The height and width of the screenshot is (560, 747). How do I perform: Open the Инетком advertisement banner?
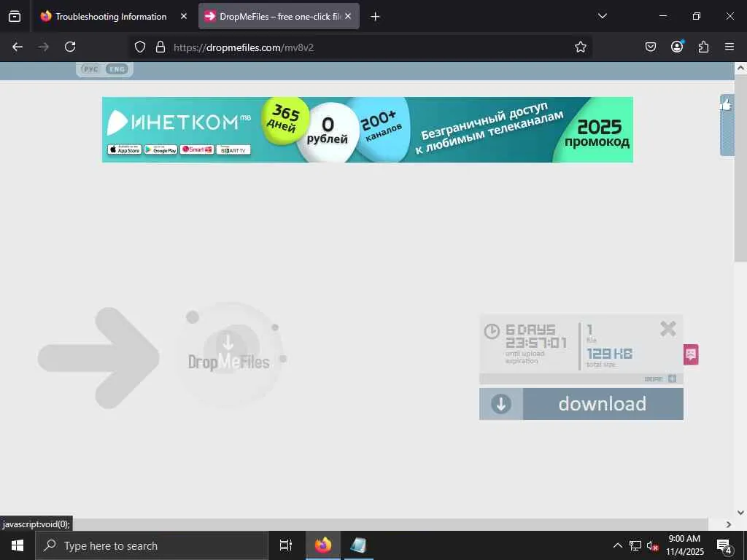click(368, 130)
